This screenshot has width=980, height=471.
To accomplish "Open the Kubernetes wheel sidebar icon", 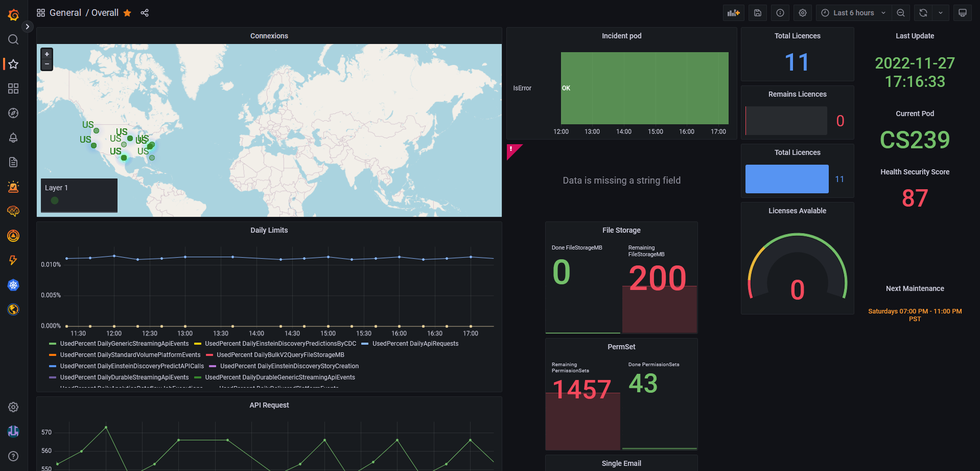I will coord(13,285).
